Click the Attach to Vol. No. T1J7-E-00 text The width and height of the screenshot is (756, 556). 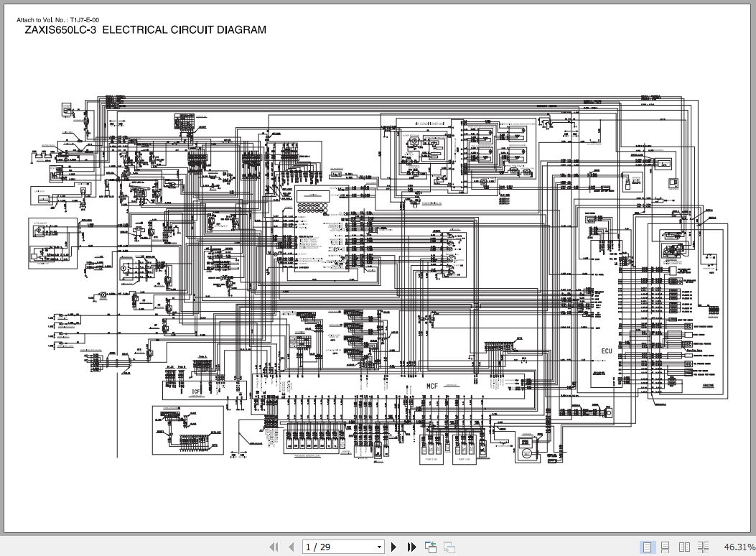pyautogui.click(x=58, y=20)
